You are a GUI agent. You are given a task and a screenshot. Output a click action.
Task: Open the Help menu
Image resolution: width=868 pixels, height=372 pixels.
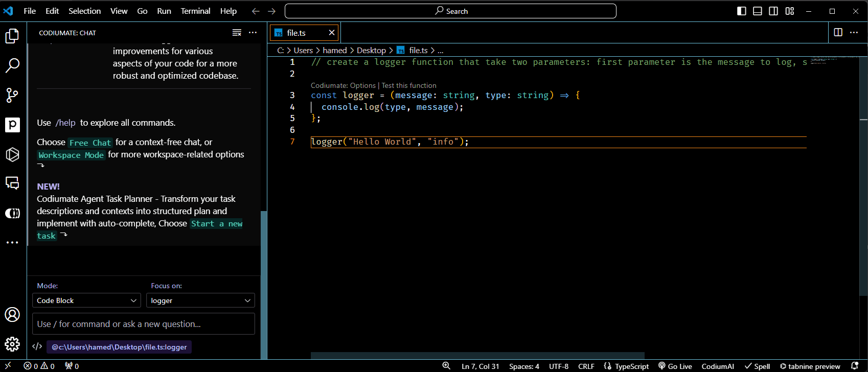pyautogui.click(x=229, y=11)
